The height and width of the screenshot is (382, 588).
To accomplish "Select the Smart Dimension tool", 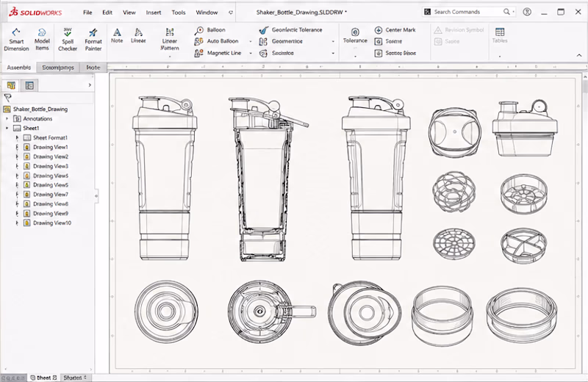I will coord(16,40).
